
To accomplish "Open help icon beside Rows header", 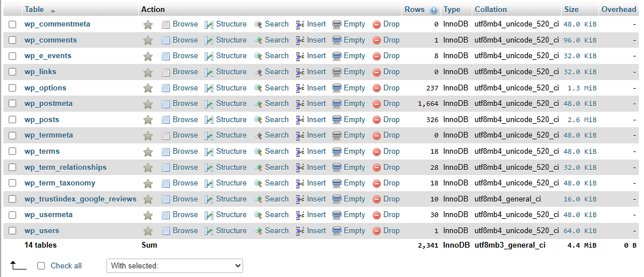I will click(433, 10).
